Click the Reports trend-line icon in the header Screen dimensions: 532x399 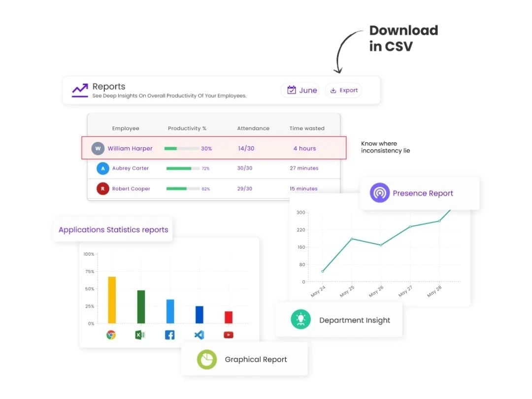pyautogui.click(x=79, y=90)
